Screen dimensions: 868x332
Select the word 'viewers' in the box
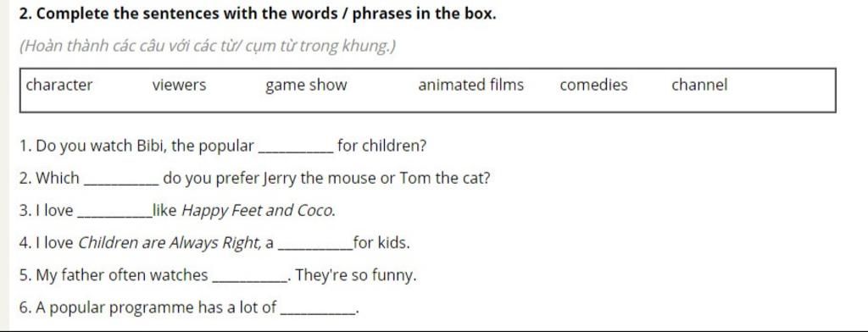coord(179,86)
